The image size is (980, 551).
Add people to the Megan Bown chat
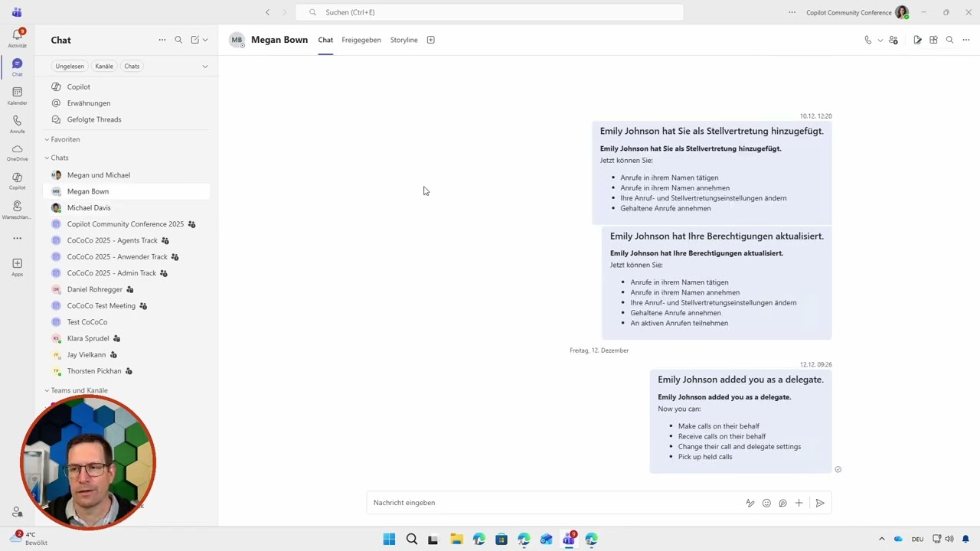(x=893, y=40)
